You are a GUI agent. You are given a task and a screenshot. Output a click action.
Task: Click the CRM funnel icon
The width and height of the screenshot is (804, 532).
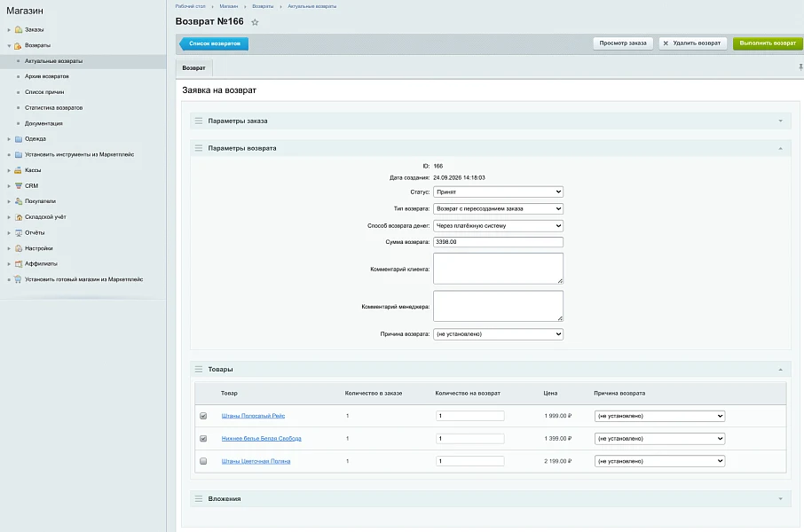(x=19, y=186)
